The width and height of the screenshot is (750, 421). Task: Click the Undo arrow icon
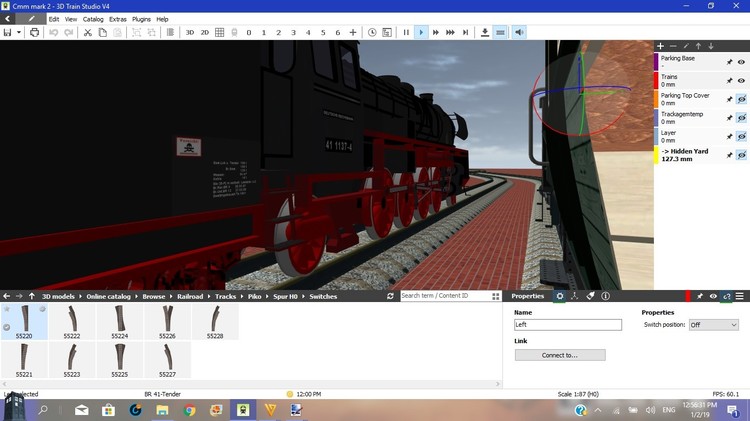[x=54, y=33]
